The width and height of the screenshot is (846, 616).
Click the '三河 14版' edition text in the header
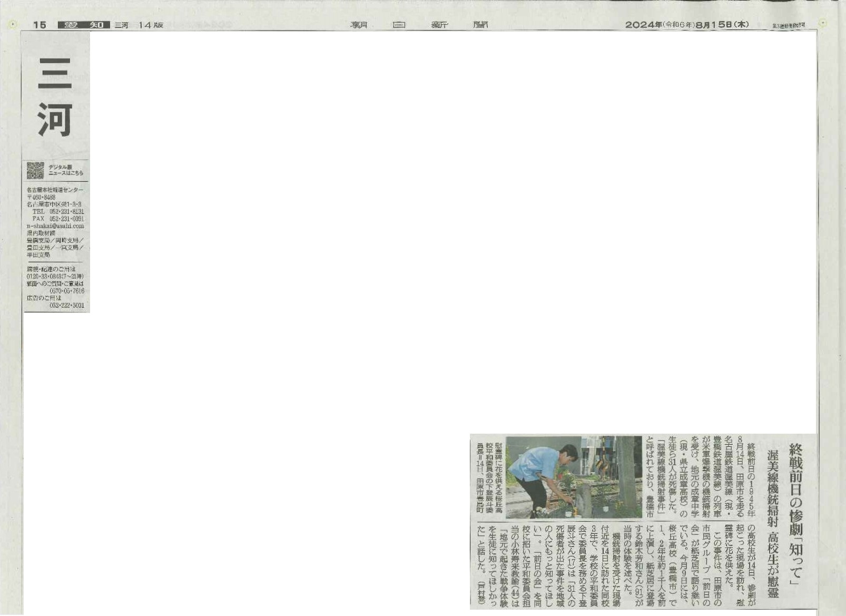pyautogui.click(x=139, y=25)
